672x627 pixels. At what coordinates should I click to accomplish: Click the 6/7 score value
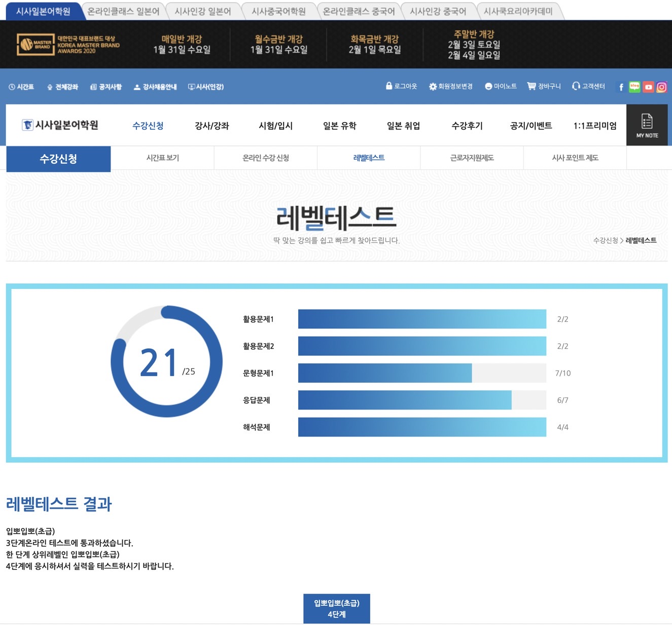(x=562, y=400)
